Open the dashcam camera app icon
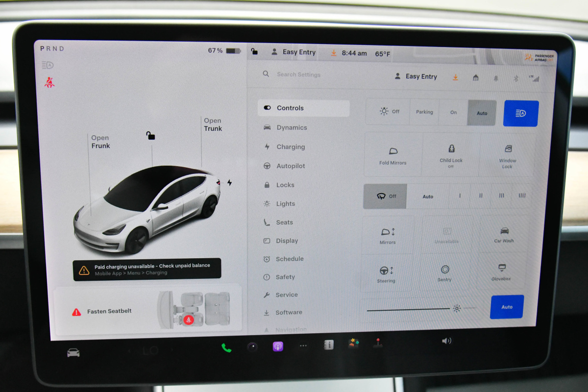 tap(252, 347)
